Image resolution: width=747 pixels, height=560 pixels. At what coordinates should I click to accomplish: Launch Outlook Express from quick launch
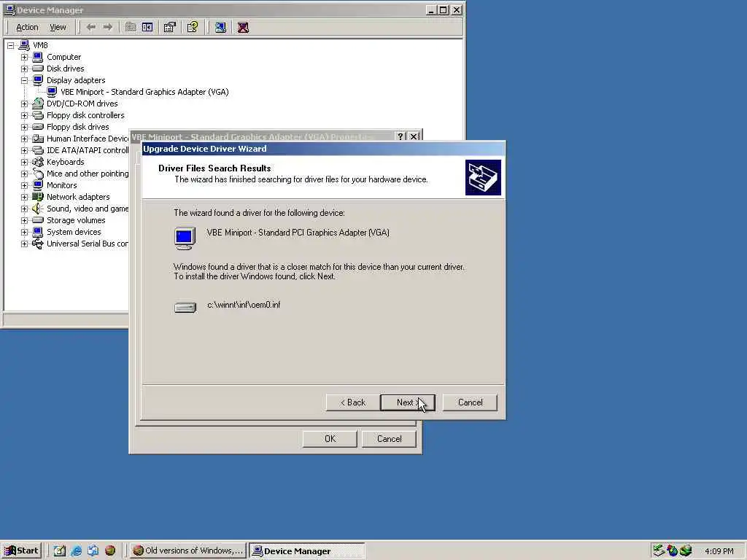point(93,551)
